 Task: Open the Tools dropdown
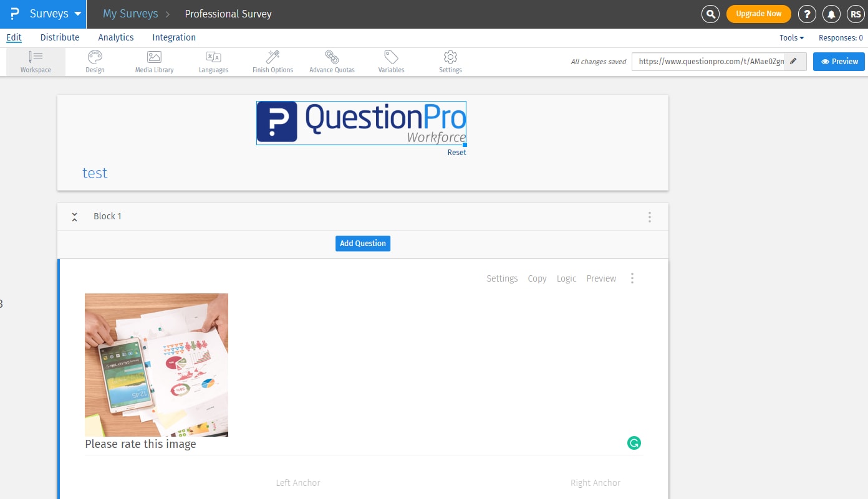(x=790, y=37)
